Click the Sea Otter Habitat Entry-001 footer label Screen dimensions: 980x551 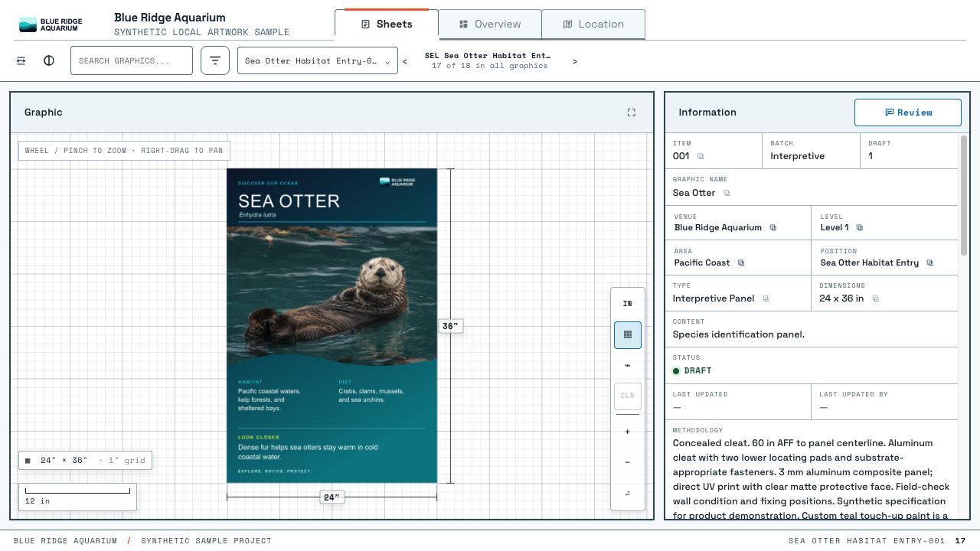(x=867, y=540)
